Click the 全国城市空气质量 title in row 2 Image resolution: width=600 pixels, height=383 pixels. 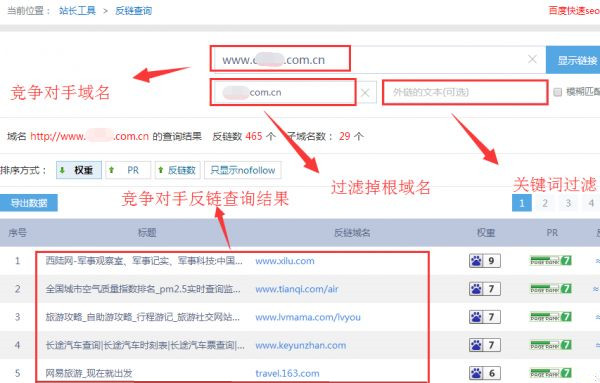click(143, 289)
